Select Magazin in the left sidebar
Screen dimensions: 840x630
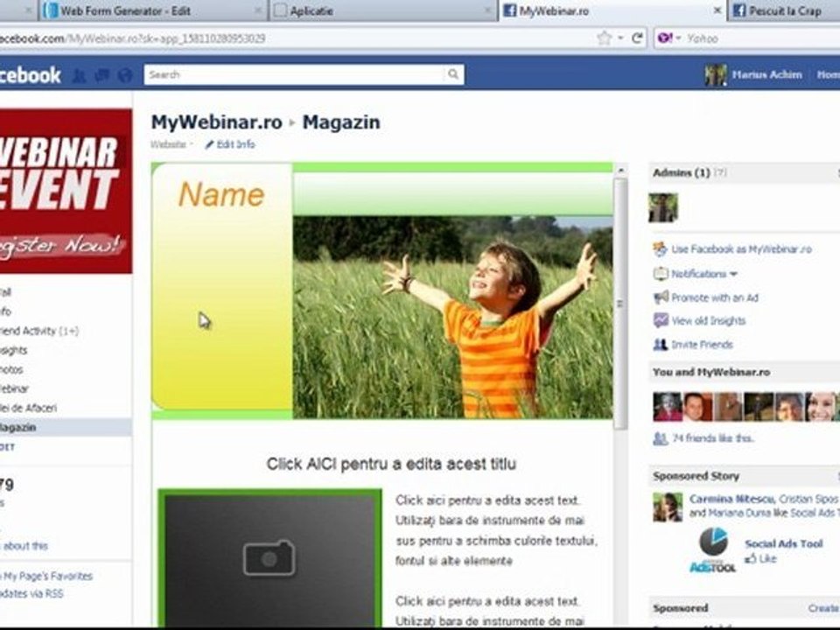point(66,428)
